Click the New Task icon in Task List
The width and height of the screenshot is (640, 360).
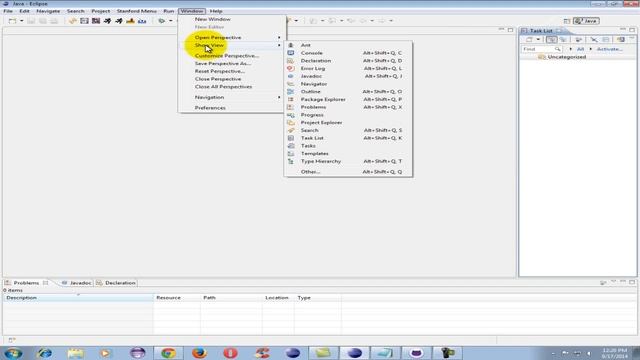coord(529,40)
